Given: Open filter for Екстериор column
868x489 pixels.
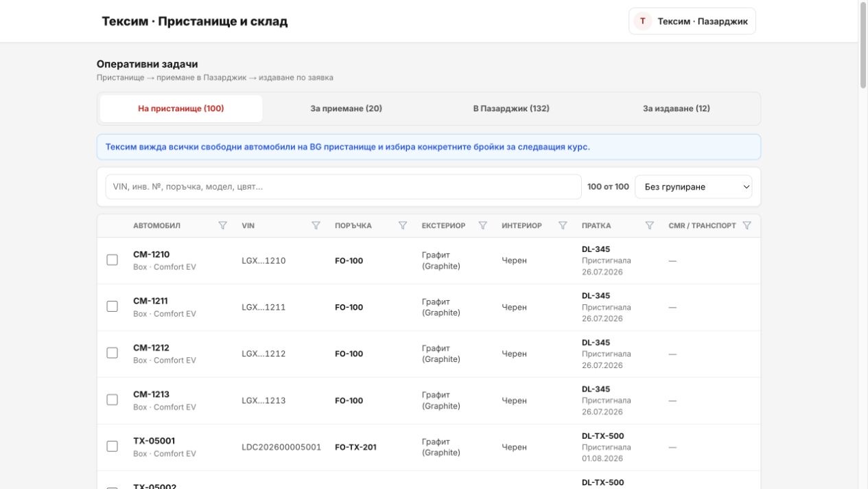Looking at the screenshot, I should [x=482, y=225].
